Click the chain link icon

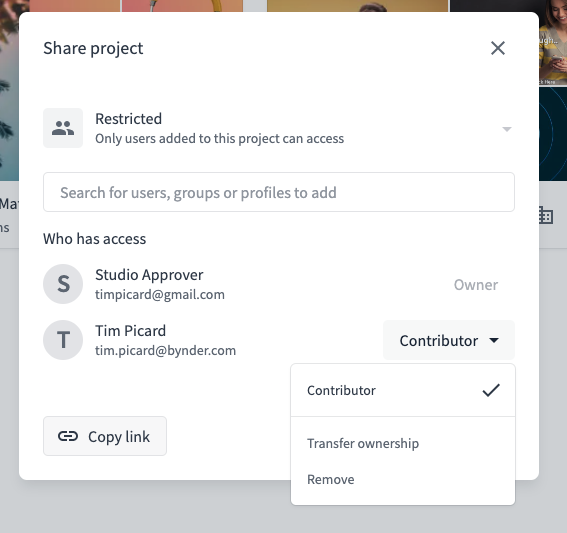[x=68, y=436]
